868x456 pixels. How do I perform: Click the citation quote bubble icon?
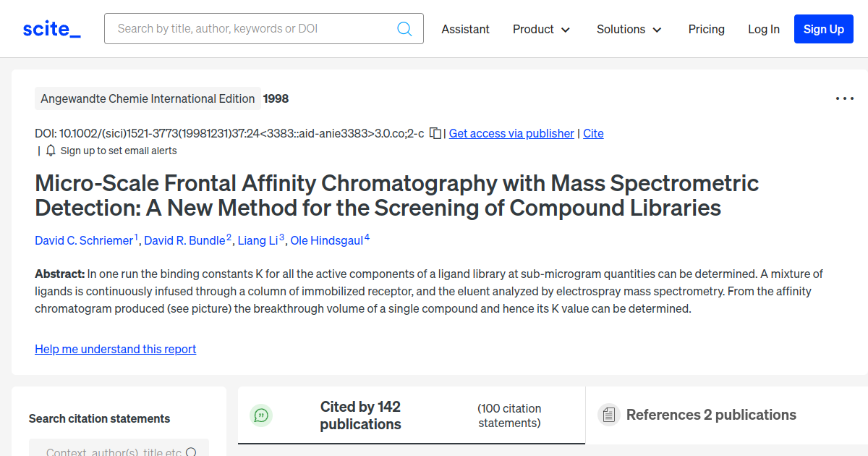pos(261,415)
